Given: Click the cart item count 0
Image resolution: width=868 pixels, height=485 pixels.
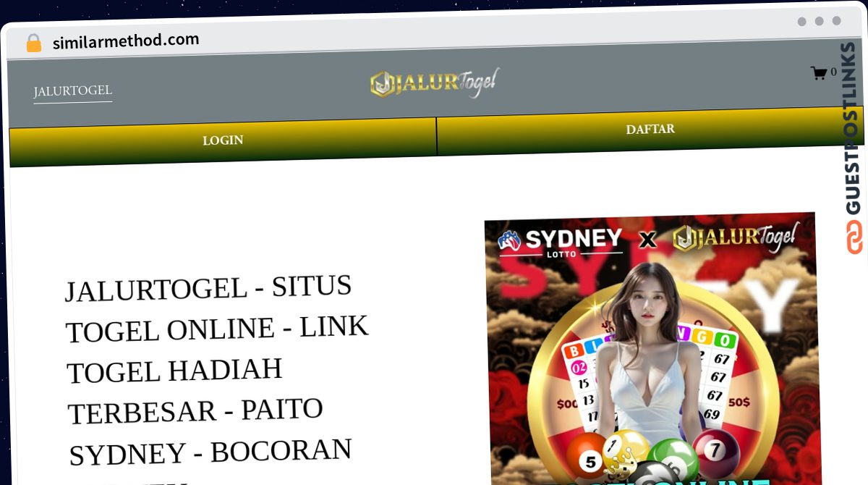Looking at the screenshot, I should pyautogui.click(x=834, y=72).
